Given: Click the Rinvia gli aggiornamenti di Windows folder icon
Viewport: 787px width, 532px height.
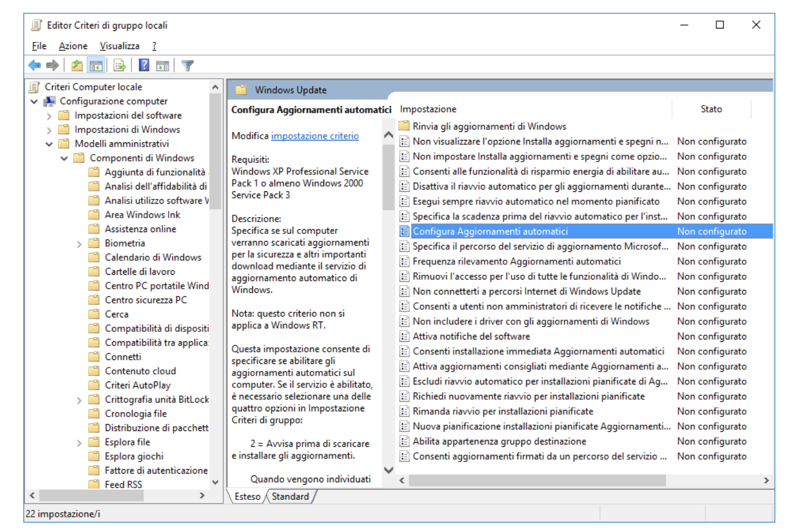Looking at the screenshot, I should click(404, 126).
